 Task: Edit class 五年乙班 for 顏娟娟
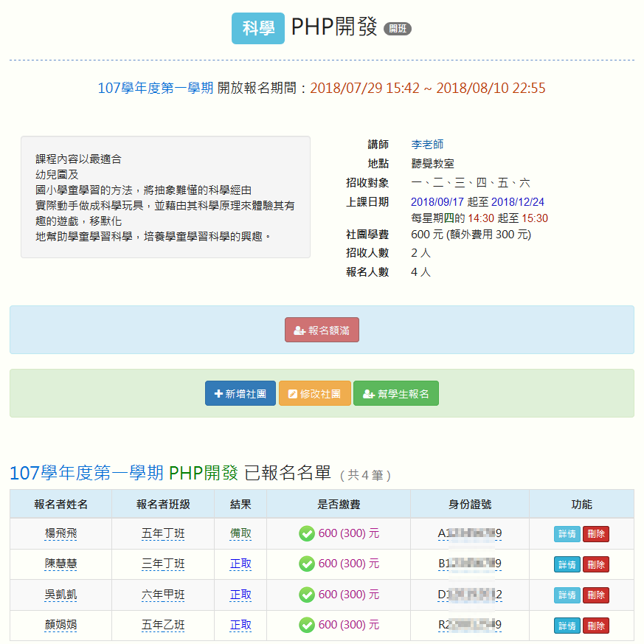(x=163, y=625)
